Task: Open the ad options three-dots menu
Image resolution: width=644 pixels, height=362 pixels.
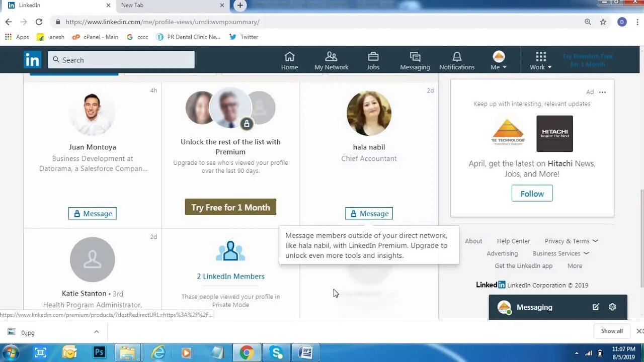Action: pyautogui.click(x=602, y=92)
